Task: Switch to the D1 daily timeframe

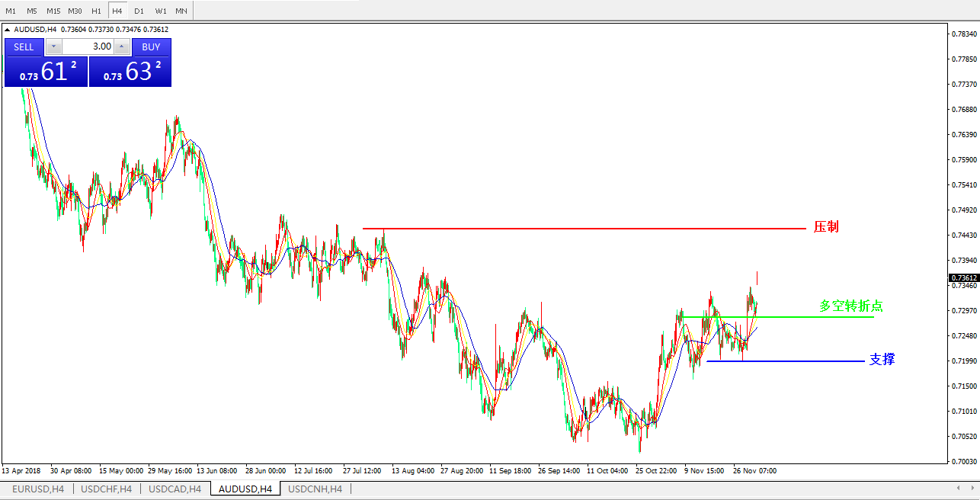Action: click(x=139, y=11)
